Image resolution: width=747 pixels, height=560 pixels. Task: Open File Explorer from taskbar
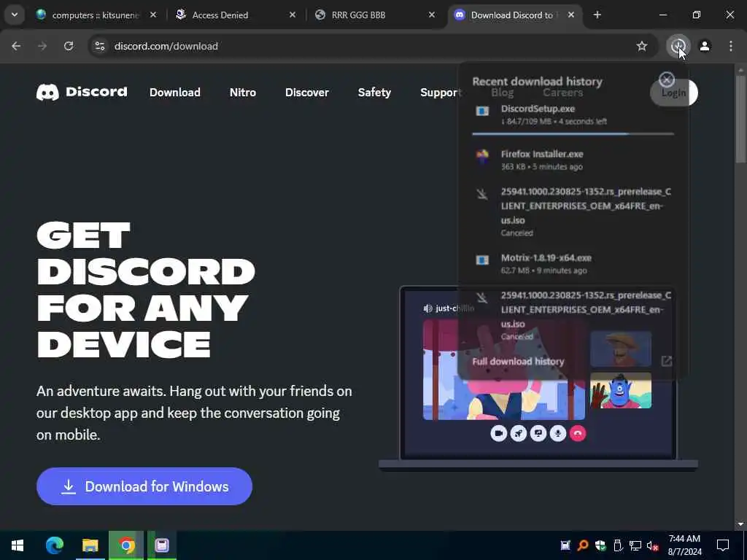coord(90,545)
